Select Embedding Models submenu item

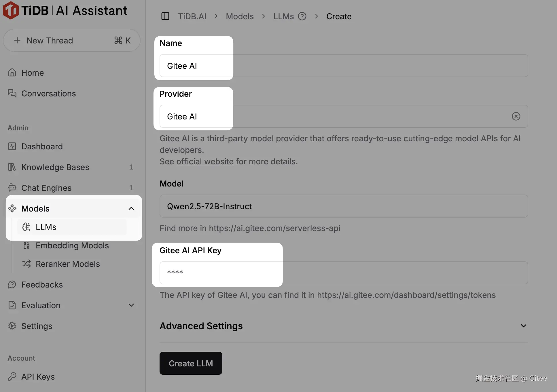pyautogui.click(x=72, y=246)
